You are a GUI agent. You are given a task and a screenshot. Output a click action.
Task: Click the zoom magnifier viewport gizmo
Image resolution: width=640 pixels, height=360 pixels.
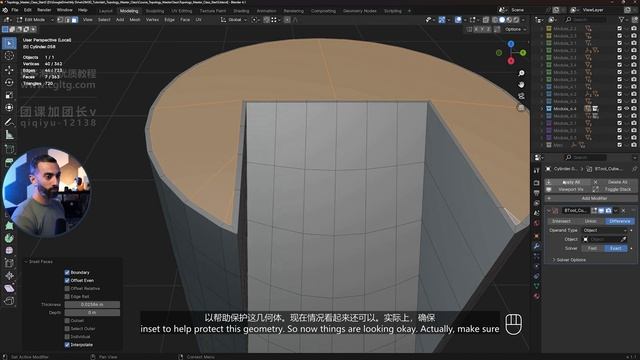point(521,73)
